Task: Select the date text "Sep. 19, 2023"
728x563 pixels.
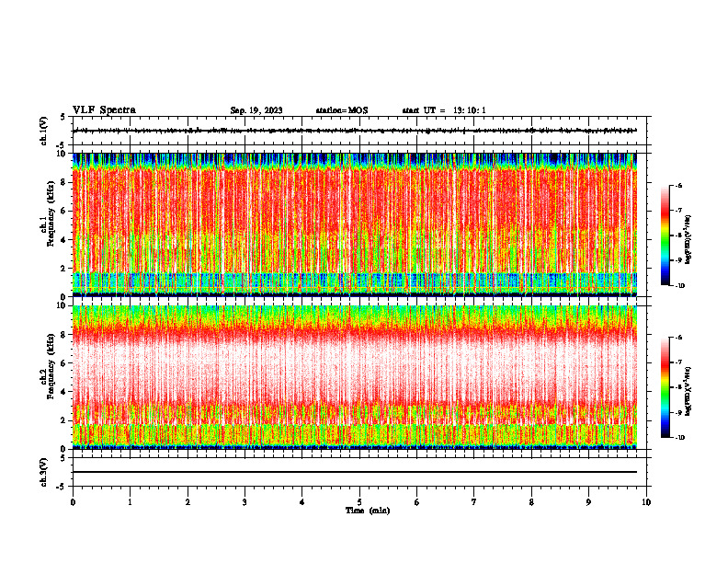Action: pyautogui.click(x=256, y=110)
